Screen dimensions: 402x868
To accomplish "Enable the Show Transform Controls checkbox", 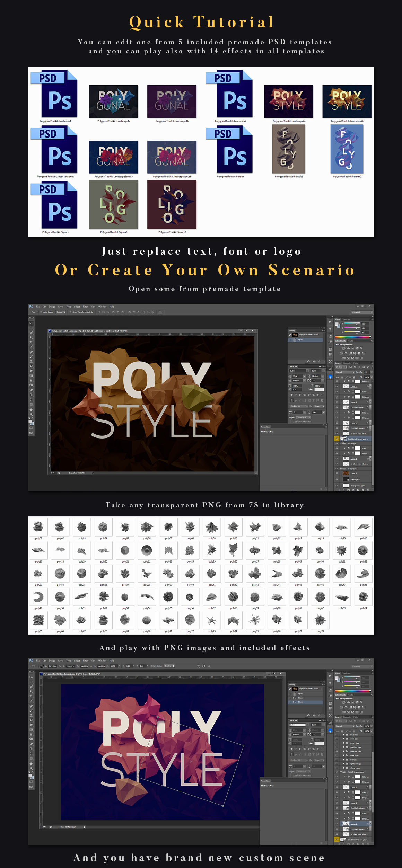I will tap(70, 312).
